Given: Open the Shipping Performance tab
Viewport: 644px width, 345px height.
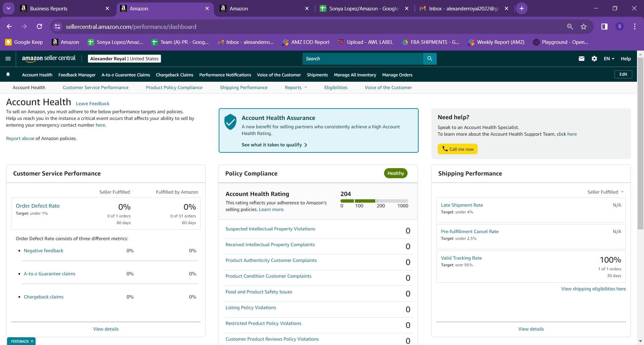Looking at the screenshot, I should pos(244,87).
